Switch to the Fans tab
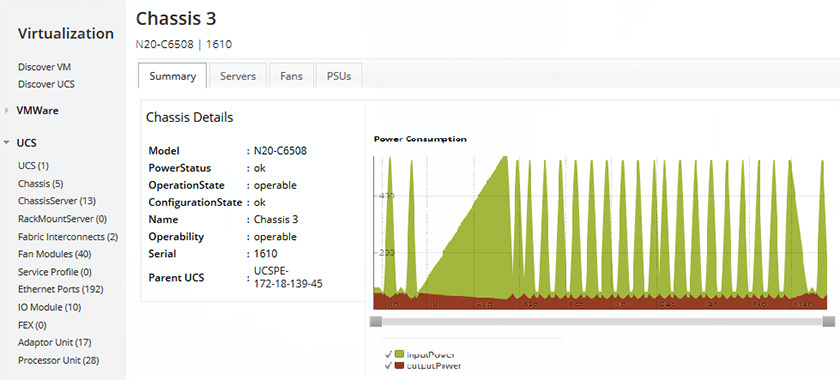This screenshot has height=380, width=840. [x=291, y=76]
